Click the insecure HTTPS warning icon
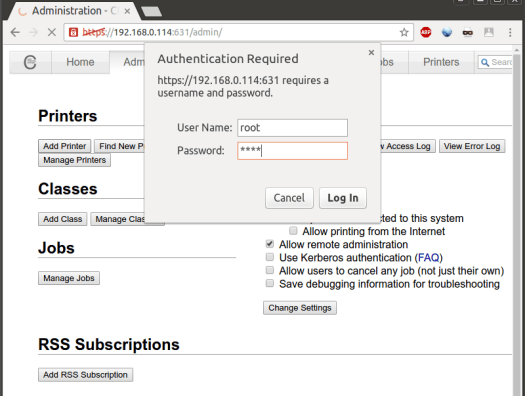 [73, 32]
